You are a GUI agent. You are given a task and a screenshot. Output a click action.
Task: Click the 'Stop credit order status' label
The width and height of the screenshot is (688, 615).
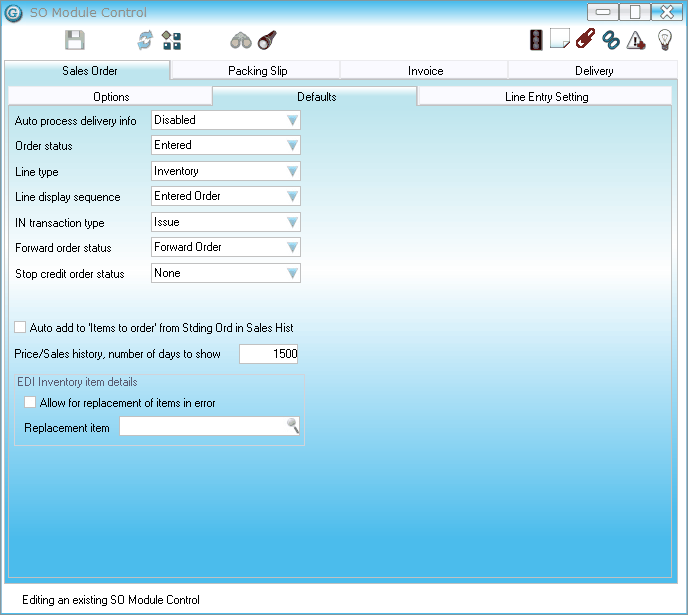pos(70,274)
